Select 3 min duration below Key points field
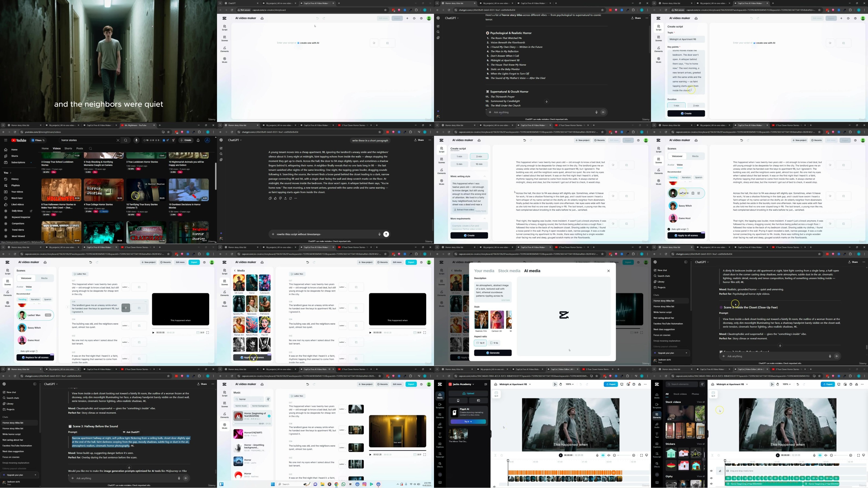The image size is (868, 488). click(696, 105)
